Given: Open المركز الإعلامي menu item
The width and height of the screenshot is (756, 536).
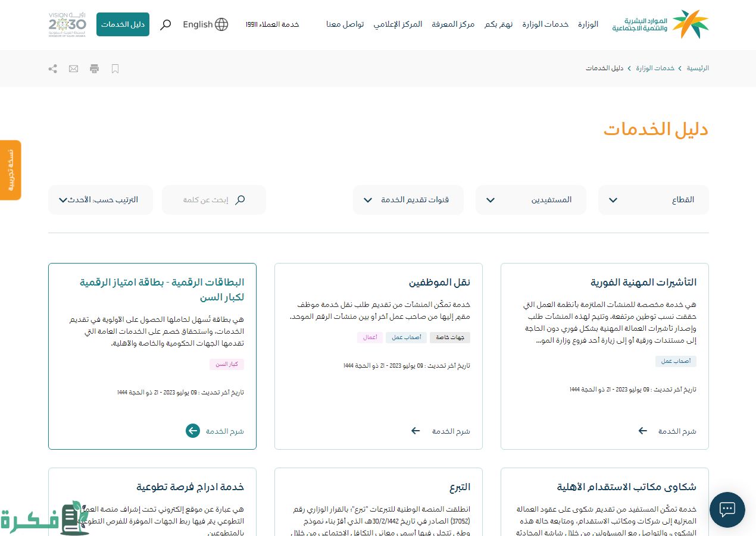Looking at the screenshot, I should tap(398, 24).
